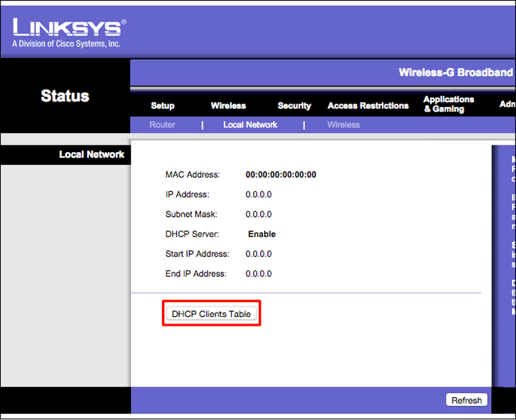This screenshot has height=420, width=516.
Task: Click the Local Network sidebar label
Action: 92,155
